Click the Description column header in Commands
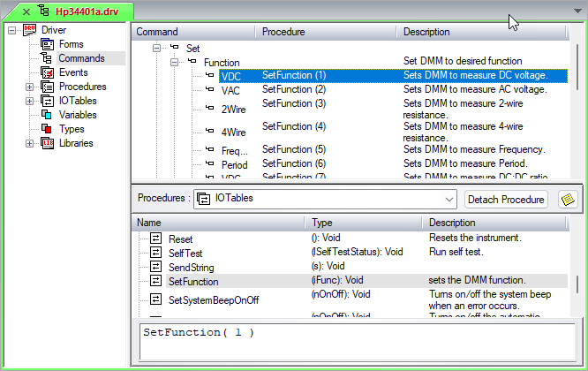Image resolution: width=588 pixels, height=371 pixels. pos(426,31)
